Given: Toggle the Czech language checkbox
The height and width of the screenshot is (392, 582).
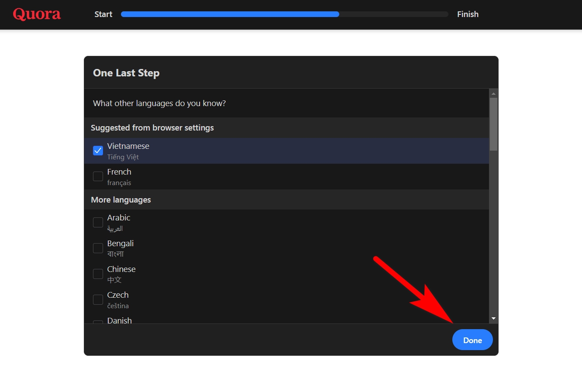Looking at the screenshot, I should click(x=98, y=299).
